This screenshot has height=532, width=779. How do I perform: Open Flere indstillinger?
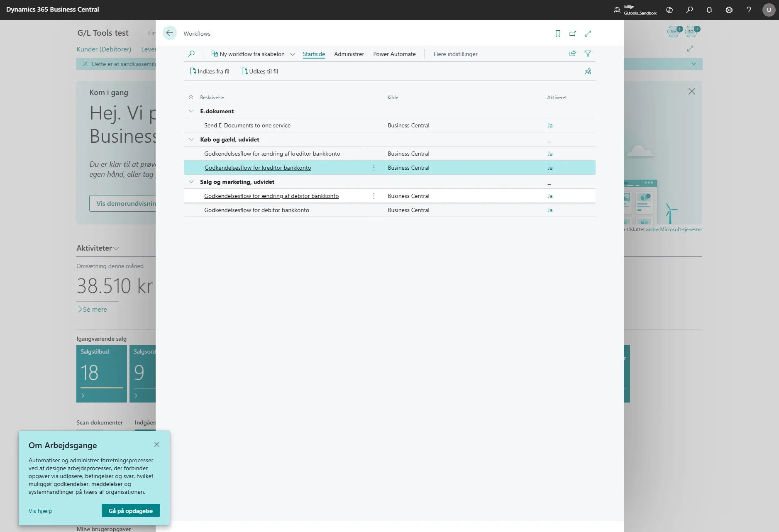tap(455, 54)
